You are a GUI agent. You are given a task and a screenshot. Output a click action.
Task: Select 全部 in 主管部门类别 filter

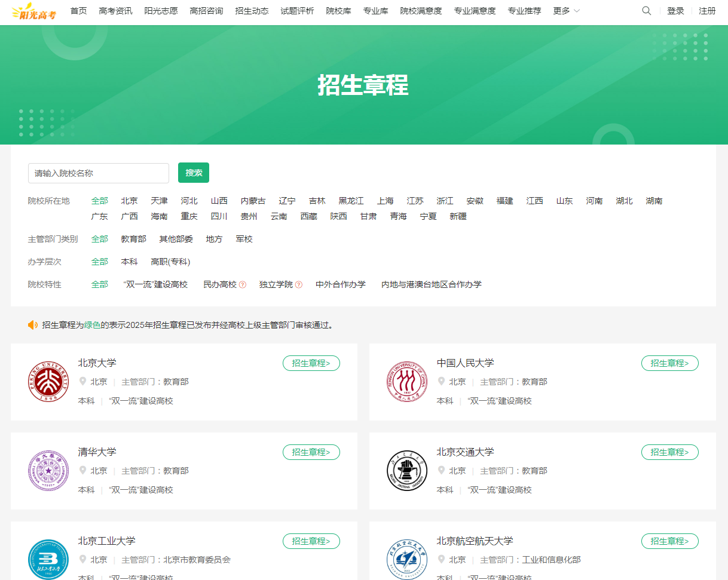point(100,239)
